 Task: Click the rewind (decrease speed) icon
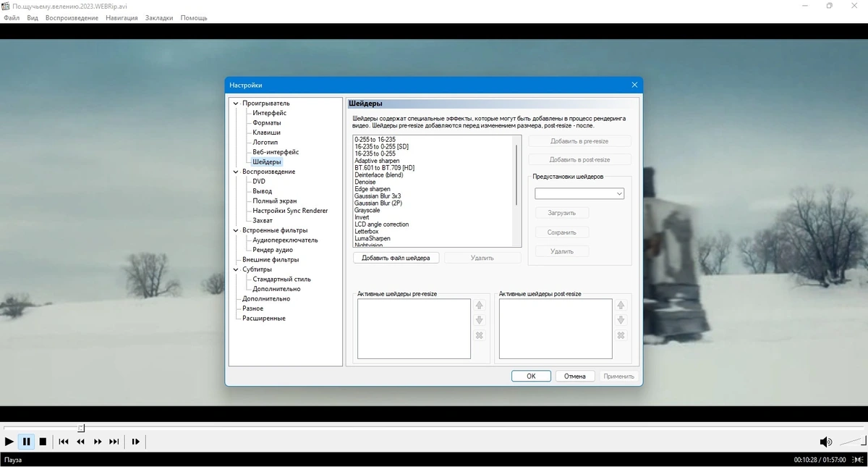point(80,441)
